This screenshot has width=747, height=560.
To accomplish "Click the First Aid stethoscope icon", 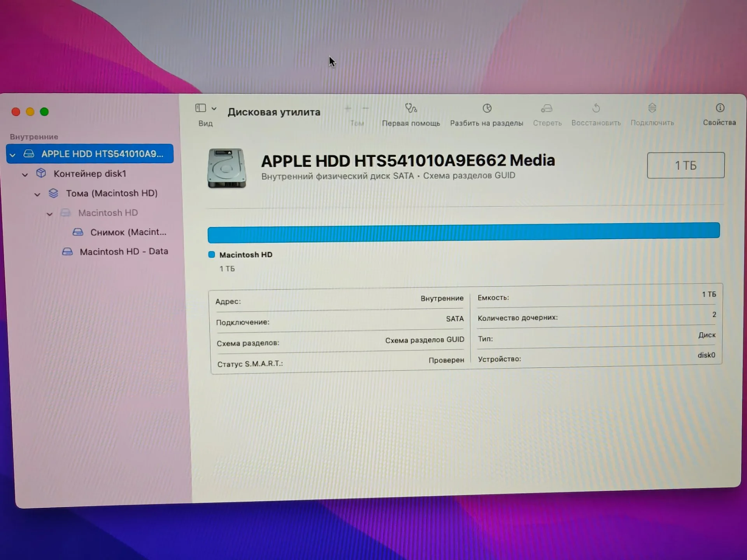I will click(x=411, y=108).
